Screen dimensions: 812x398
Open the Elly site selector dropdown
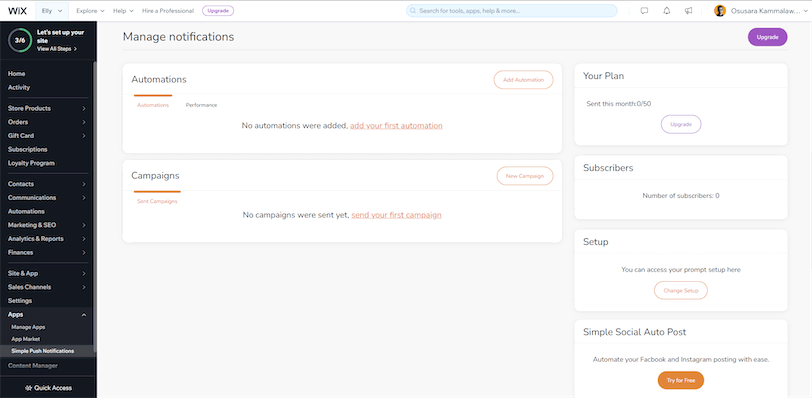pos(52,11)
